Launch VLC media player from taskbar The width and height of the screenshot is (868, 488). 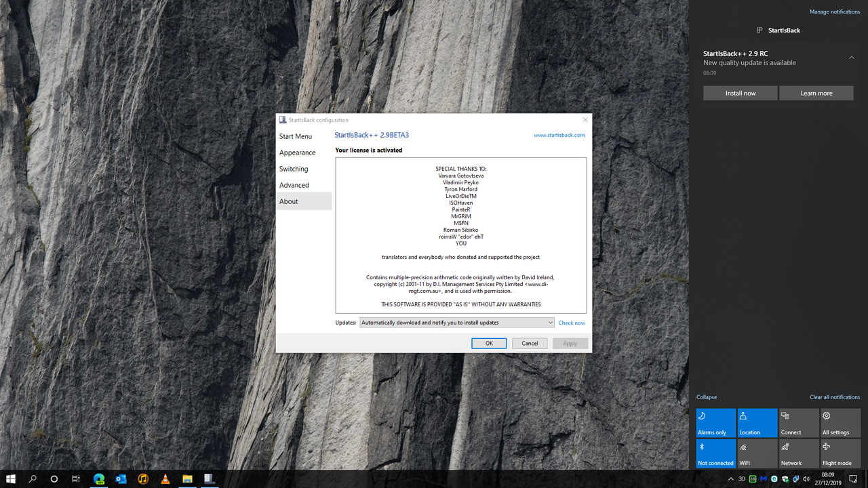pos(165,479)
